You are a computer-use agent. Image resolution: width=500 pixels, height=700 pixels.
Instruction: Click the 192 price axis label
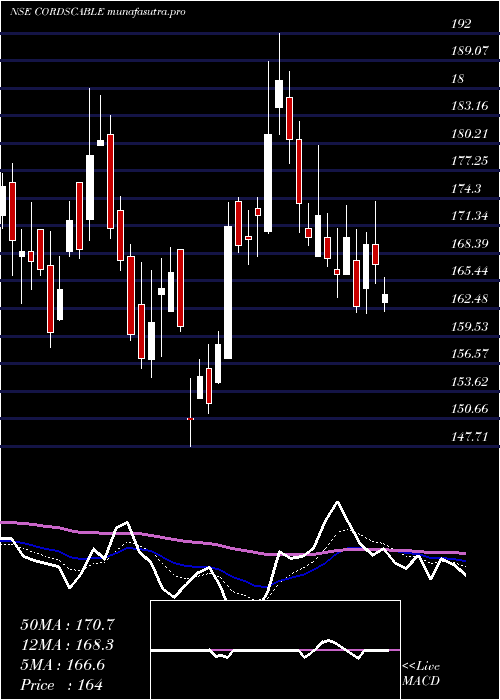[x=461, y=24]
